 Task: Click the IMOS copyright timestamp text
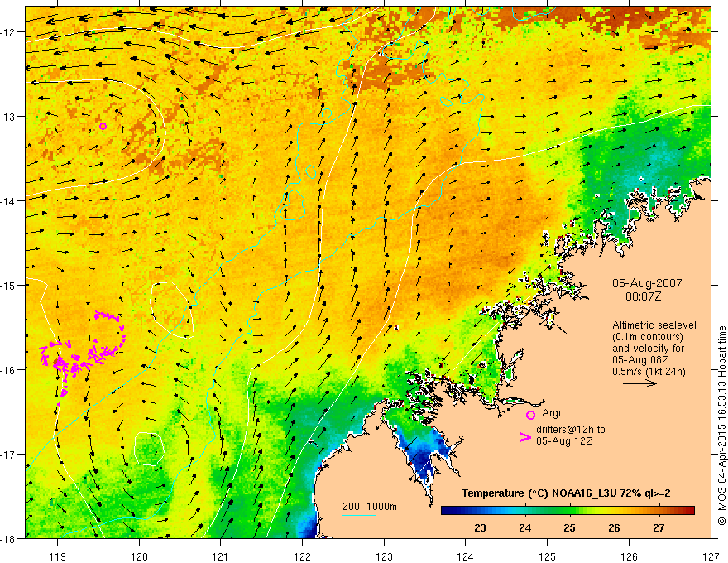tap(721, 426)
